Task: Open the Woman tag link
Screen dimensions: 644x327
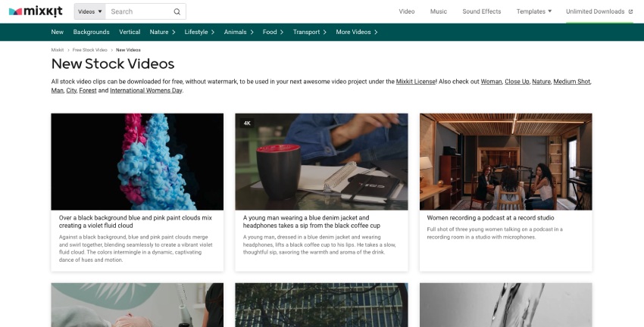Action: [x=491, y=82]
